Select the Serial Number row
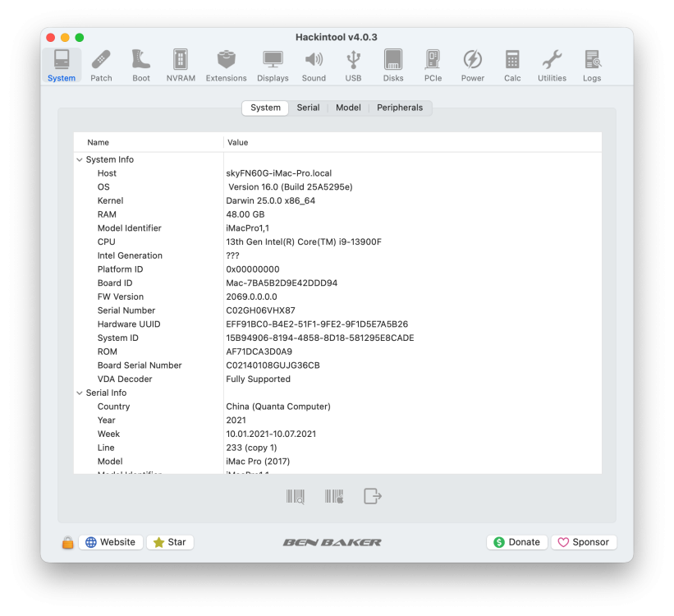674x616 pixels. pyautogui.click(x=338, y=310)
